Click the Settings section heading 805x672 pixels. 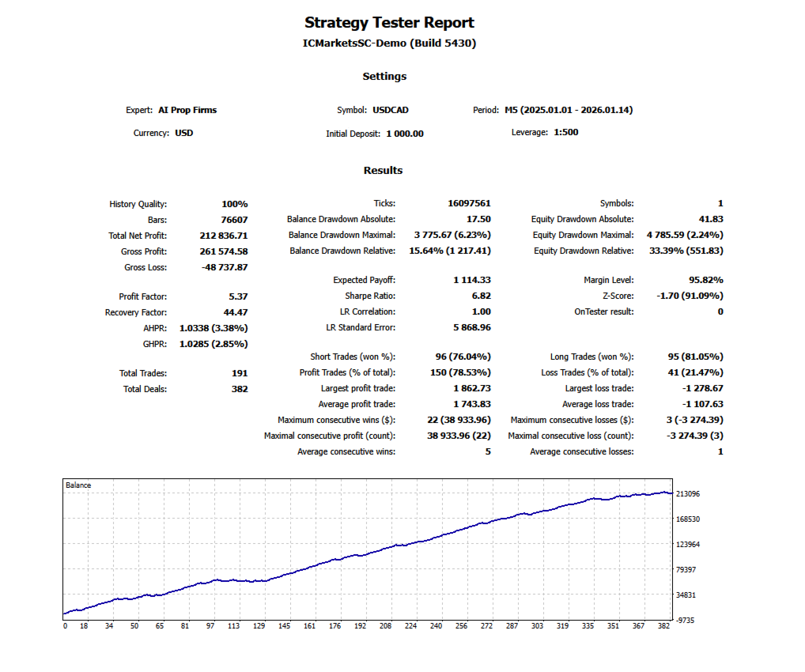385,76
